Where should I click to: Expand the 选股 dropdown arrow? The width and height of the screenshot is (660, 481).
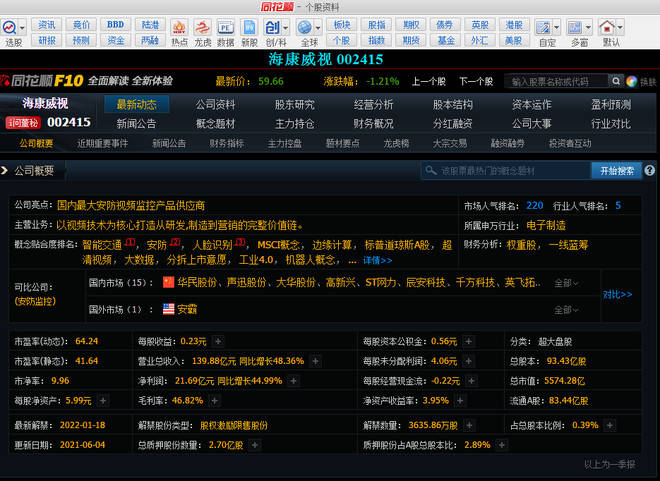point(23,28)
